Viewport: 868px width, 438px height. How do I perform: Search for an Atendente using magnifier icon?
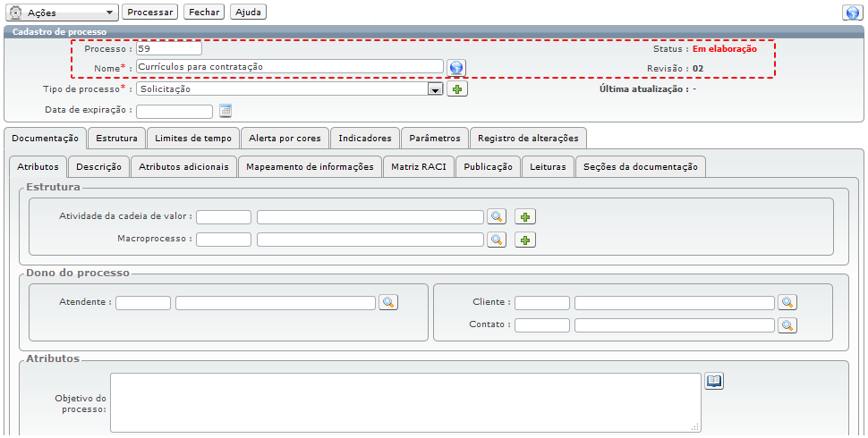pyautogui.click(x=388, y=302)
